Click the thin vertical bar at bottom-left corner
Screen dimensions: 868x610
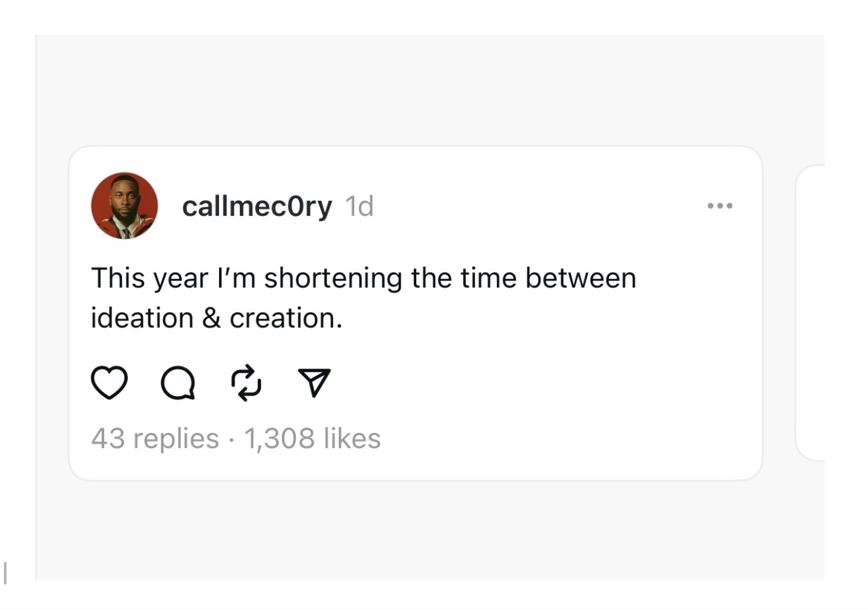[5, 573]
